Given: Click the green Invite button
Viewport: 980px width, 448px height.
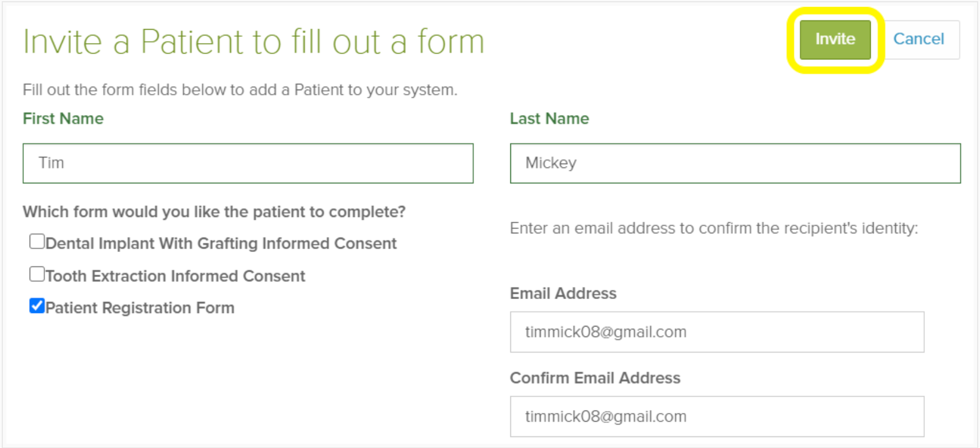Looking at the screenshot, I should [835, 40].
